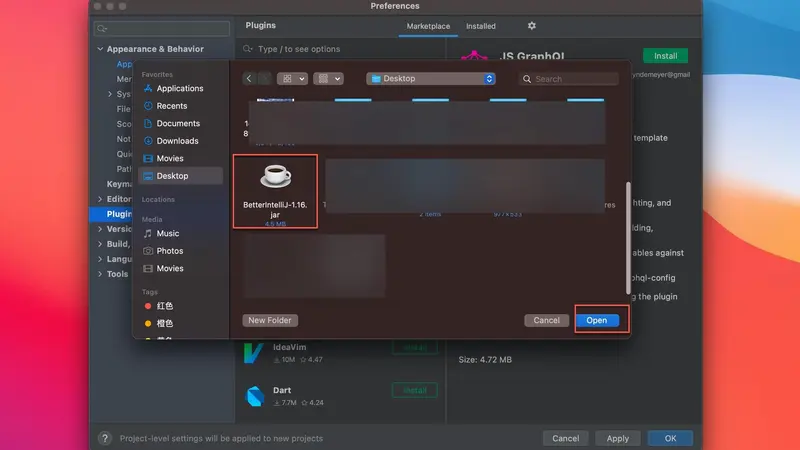Cancel the file chooser dialog
800x450 pixels.
pyautogui.click(x=546, y=320)
